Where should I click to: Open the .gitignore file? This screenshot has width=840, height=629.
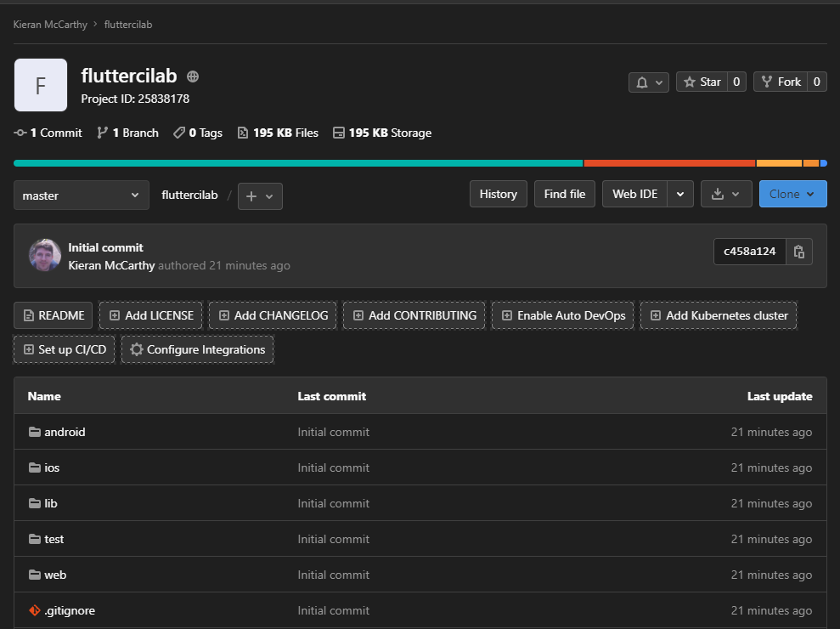(70, 610)
